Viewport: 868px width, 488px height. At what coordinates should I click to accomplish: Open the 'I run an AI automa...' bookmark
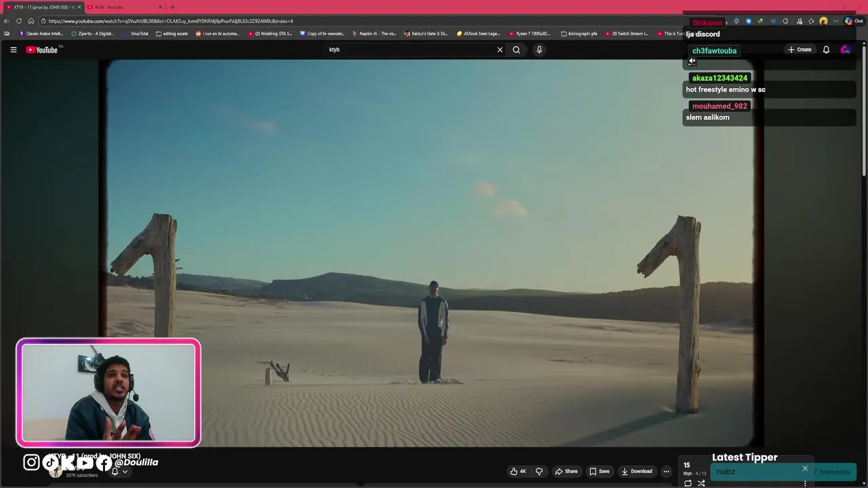(x=217, y=33)
